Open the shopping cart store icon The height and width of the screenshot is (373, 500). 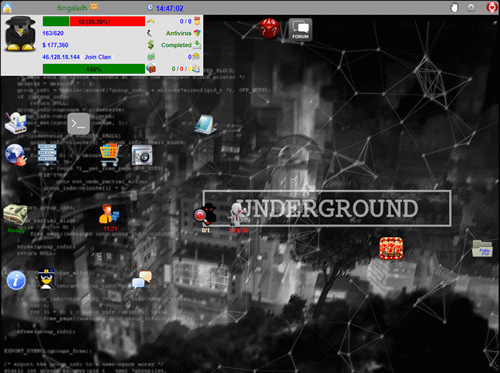coord(110,155)
